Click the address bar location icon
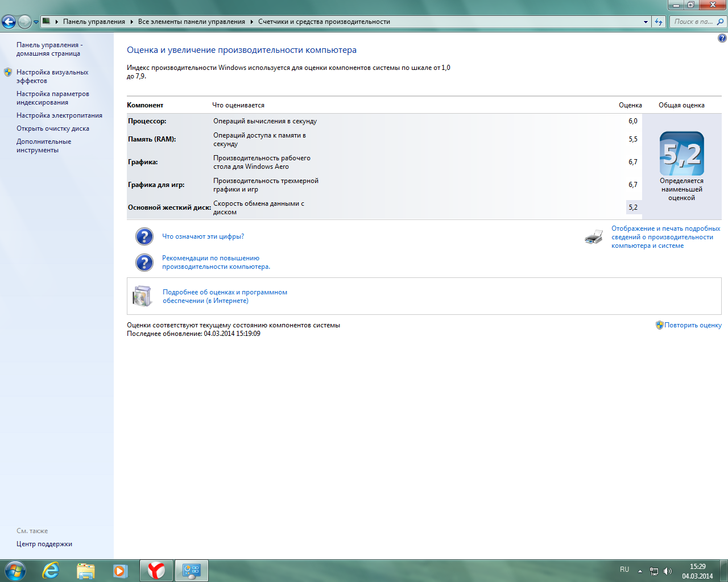The image size is (728, 582). [x=47, y=22]
